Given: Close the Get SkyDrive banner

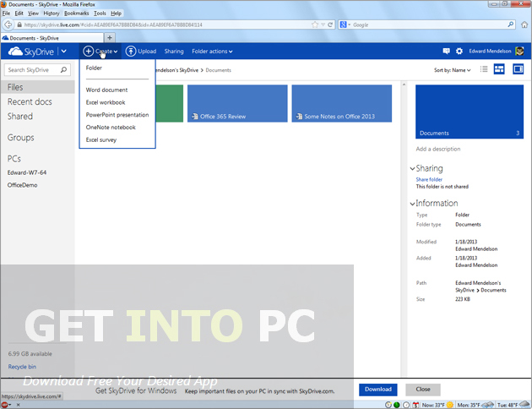Looking at the screenshot, I should pos(423,390).
